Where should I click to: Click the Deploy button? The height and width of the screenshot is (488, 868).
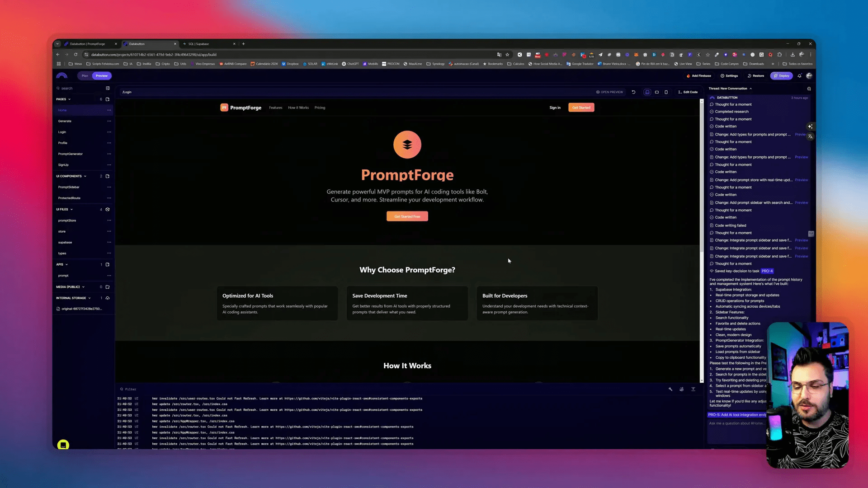pos(782,76)
